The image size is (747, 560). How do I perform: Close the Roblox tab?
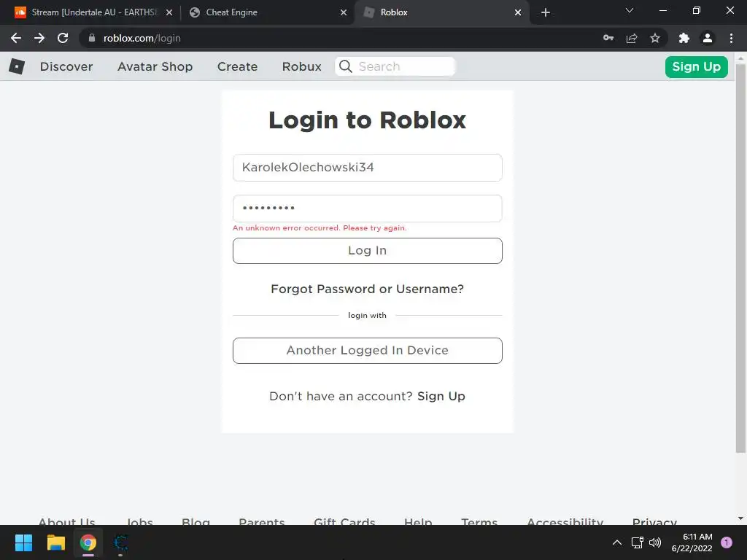tap(518, 12)
